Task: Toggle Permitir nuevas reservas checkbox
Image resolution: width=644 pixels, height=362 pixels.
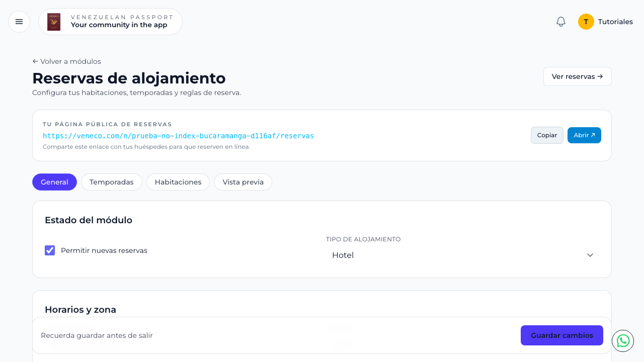Action: [x=50, y=250]
